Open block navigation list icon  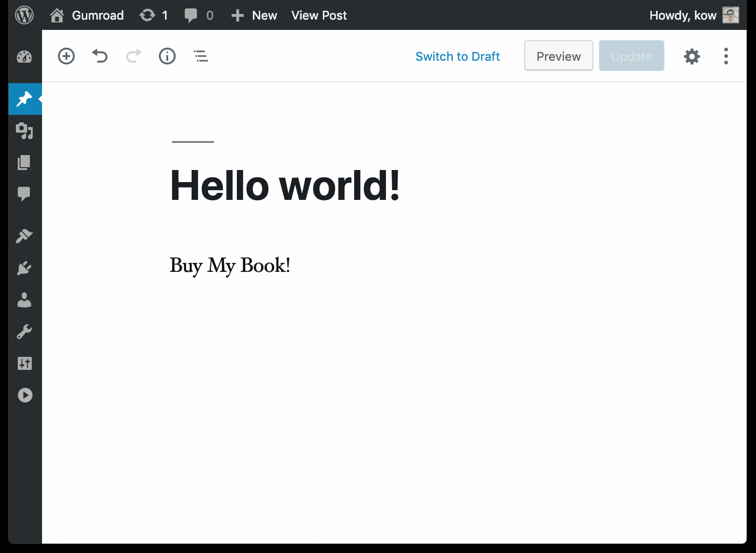201,57
